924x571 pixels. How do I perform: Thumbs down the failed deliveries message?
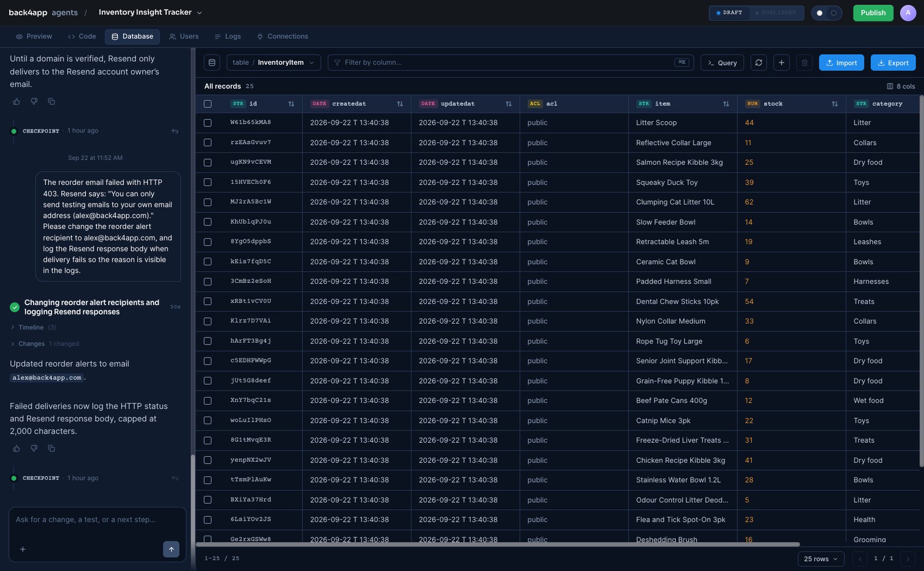(x=34, y=448)
